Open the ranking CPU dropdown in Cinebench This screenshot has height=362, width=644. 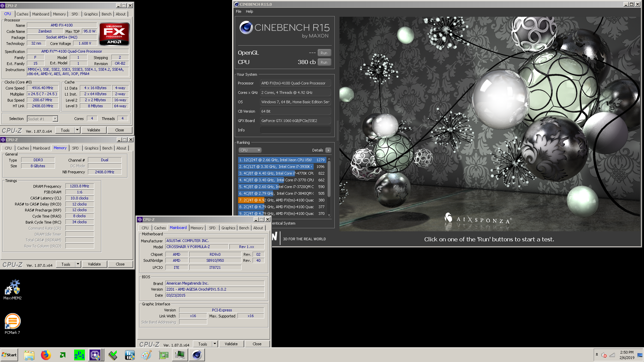pyautogui.click(x=250, y=150)
